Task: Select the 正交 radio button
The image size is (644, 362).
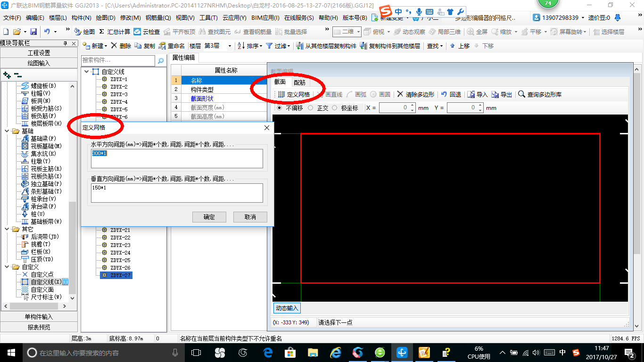Action: click(310, 108)
